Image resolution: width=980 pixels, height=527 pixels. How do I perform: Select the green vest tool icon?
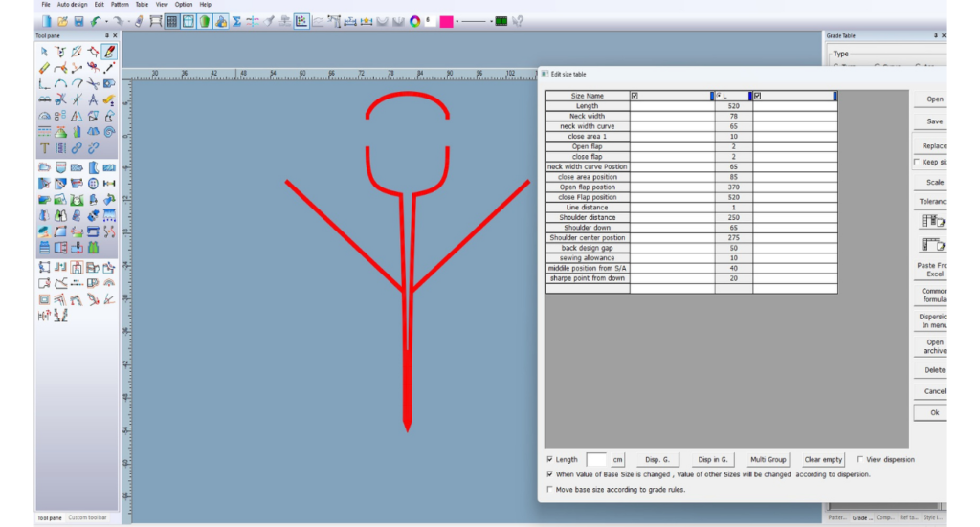(x=93, y=248)
